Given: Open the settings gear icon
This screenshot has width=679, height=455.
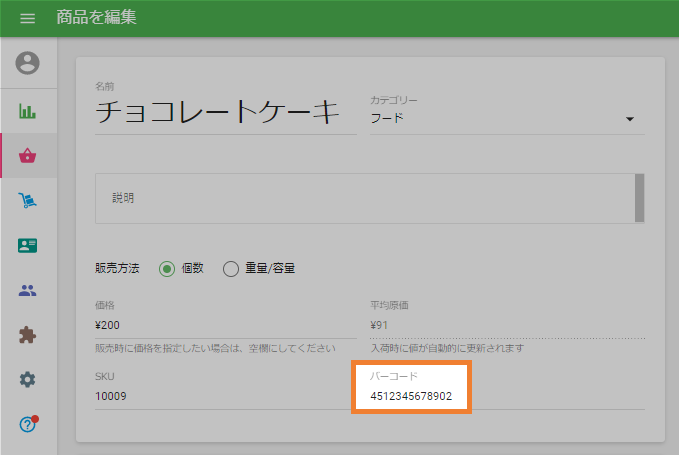Looking at the screenshot, I should (x=28, y=380).
